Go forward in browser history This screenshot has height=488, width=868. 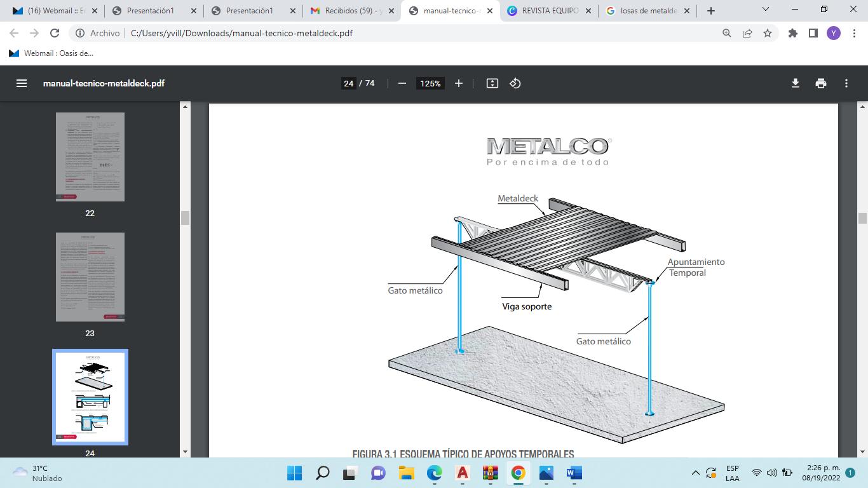(x=34, y=33)
